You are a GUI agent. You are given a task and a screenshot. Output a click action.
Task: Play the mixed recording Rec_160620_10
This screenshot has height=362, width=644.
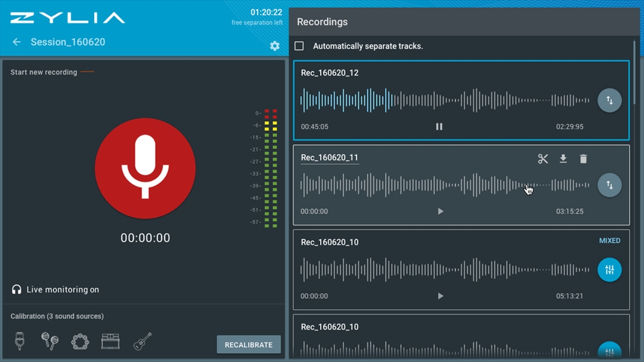440,296
